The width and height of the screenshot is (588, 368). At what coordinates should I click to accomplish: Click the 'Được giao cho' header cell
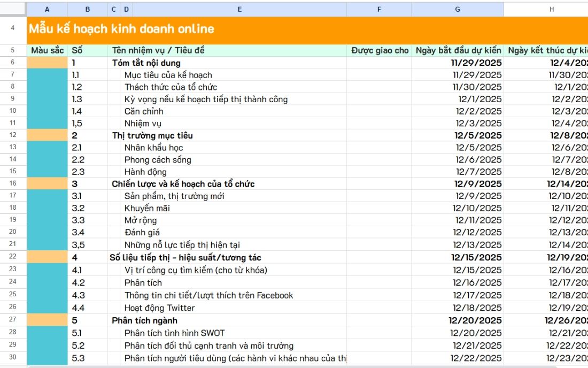(379, 50)
